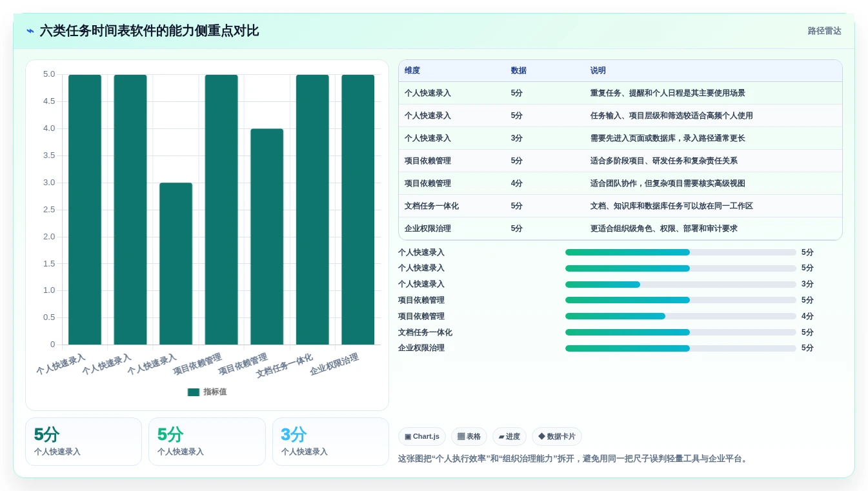Click the cell 需要先进入页面或数据库，录入路径通常更长
This screenshot has height=491, width=868.
coord(667,138)
